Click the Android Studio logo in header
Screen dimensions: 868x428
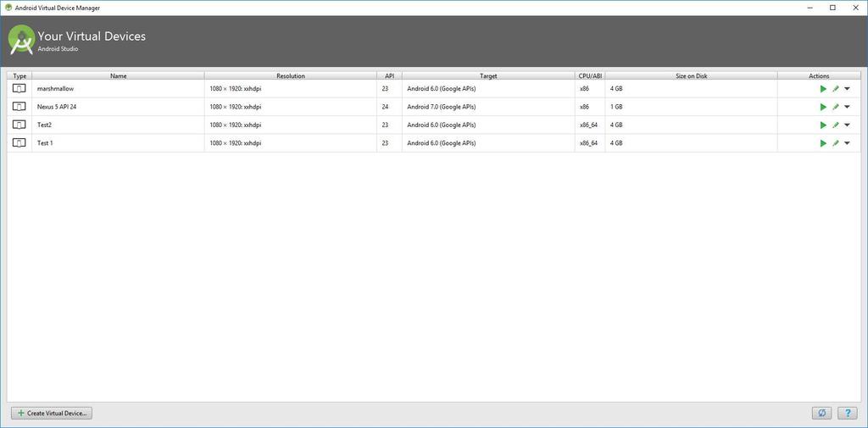click(x=21, y=40)
